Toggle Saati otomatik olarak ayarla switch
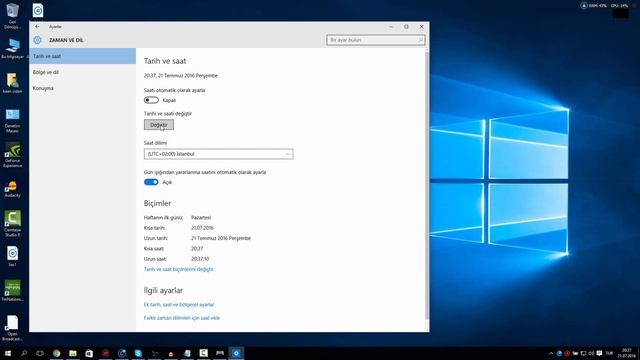 [x=151, y=100]
